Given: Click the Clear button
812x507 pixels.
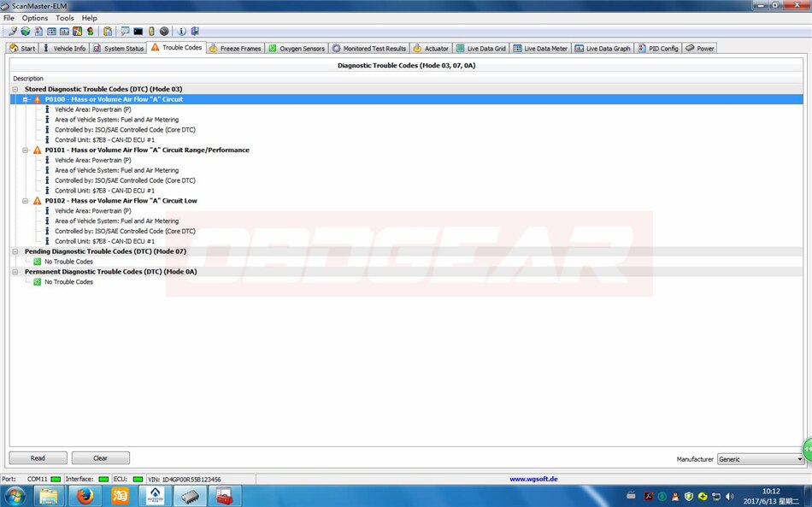Looking at the screenshot, I should (101, 458).
